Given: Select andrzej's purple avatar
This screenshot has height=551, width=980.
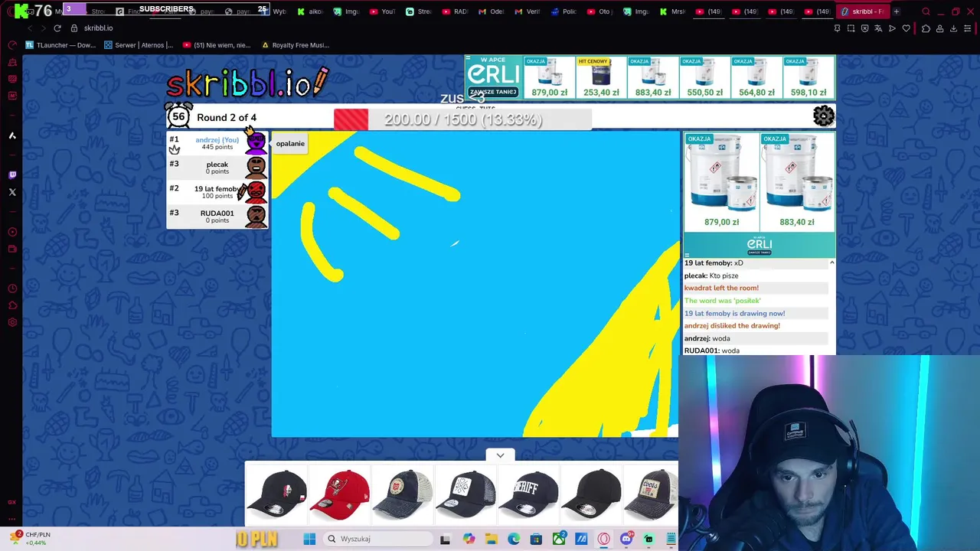Looking at the screenshot, I should (x=256, y=143).
